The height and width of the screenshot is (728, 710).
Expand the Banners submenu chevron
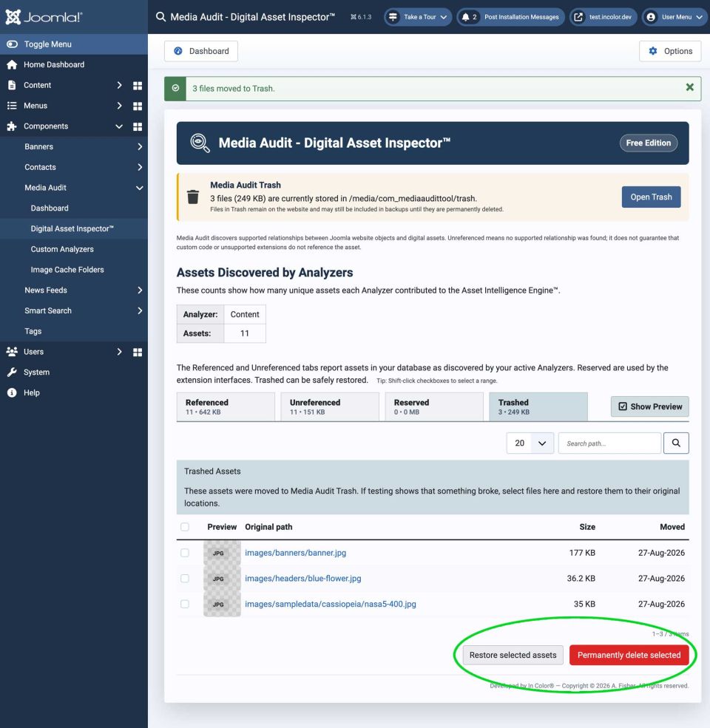tap(139, 147)
